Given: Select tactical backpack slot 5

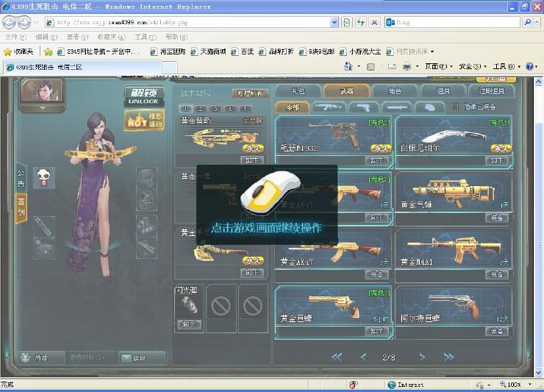Looking at the screenshot, I should pyautogui.click(x=246, y=109).
